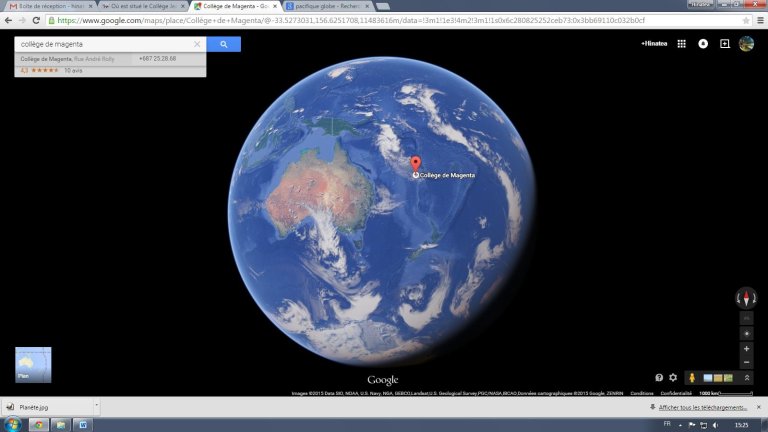Open the Google apps grid
This screenshot has height=432, width=768.
click(x=682, y=44)
